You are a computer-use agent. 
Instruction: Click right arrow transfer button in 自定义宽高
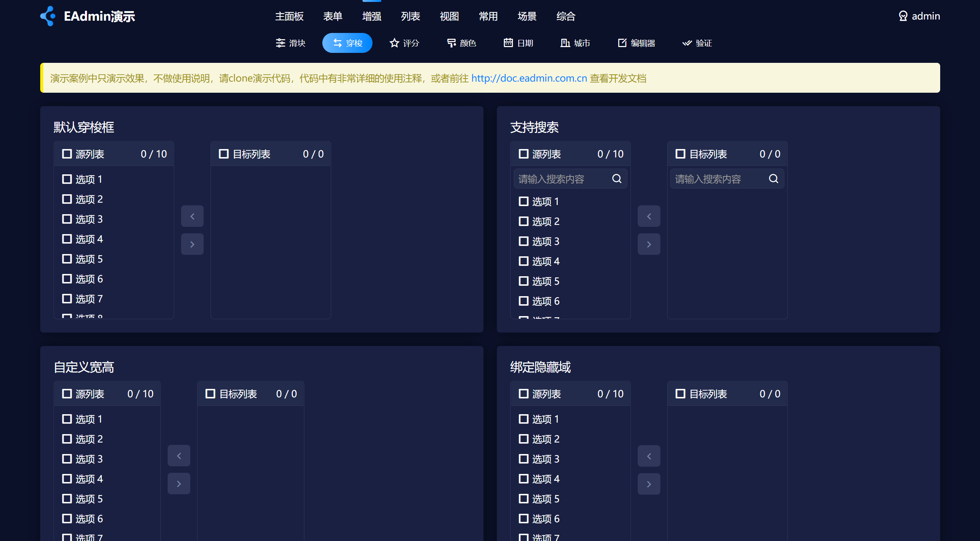pyautogui.click(x=179, y=484)
